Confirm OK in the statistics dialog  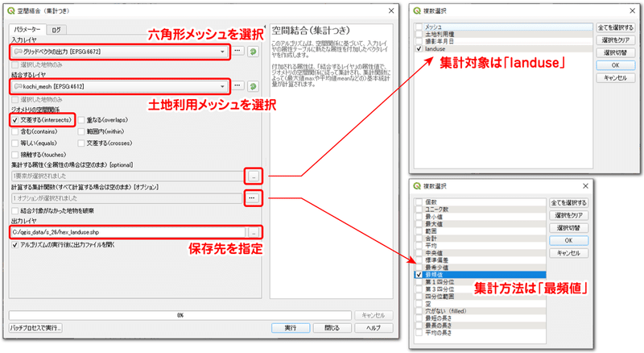[568, 240]
